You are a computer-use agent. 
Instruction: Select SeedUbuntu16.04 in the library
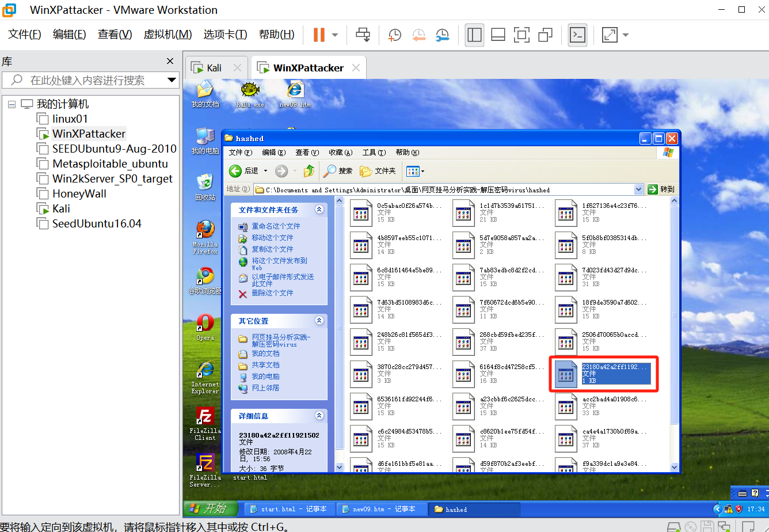(97, 223)
